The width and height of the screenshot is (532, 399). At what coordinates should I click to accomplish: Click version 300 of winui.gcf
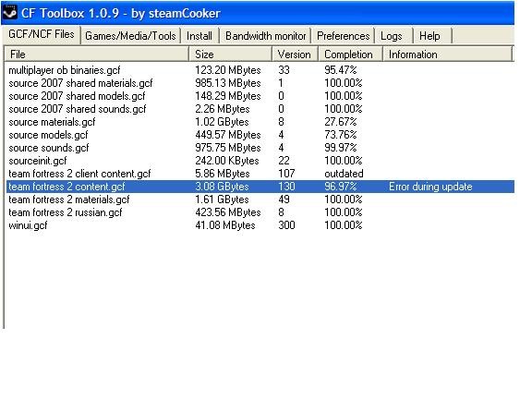[x=286, y=225]
